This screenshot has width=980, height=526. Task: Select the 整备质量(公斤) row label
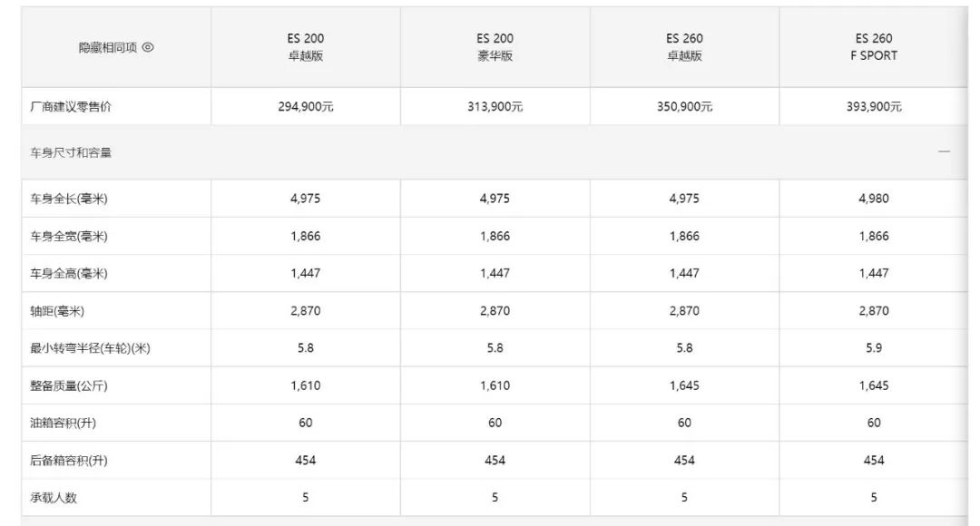coord(69,386)
